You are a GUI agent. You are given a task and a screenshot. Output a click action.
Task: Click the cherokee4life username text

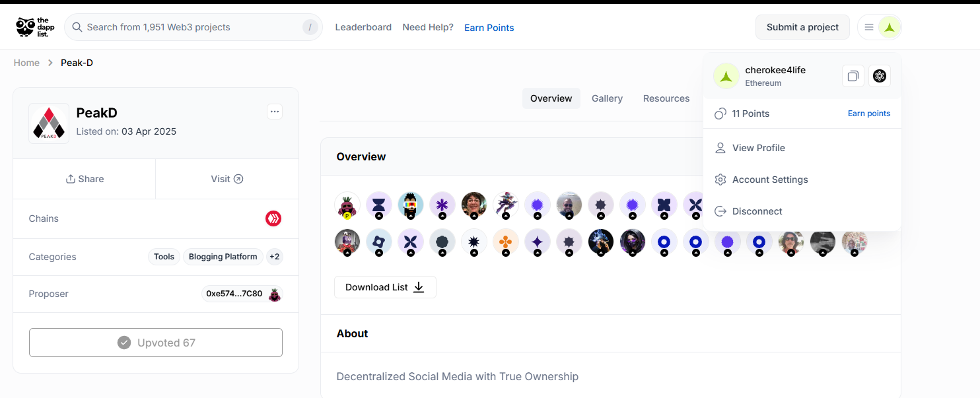coord(775,70)
